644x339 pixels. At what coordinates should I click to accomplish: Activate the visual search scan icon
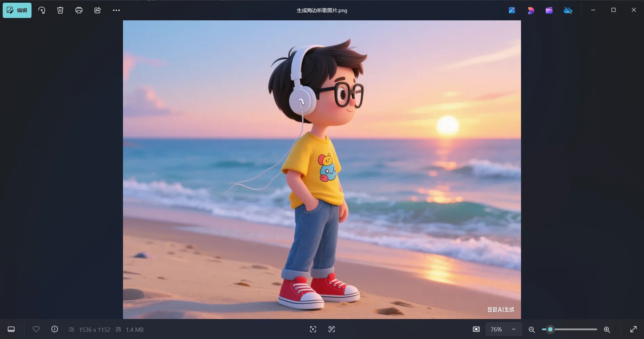313,329
